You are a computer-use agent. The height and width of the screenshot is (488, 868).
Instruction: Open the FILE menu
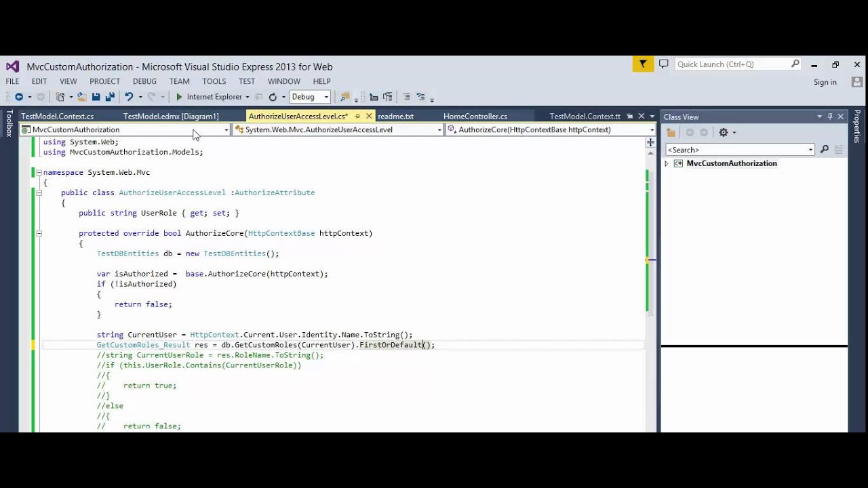[x=13, y=81]
